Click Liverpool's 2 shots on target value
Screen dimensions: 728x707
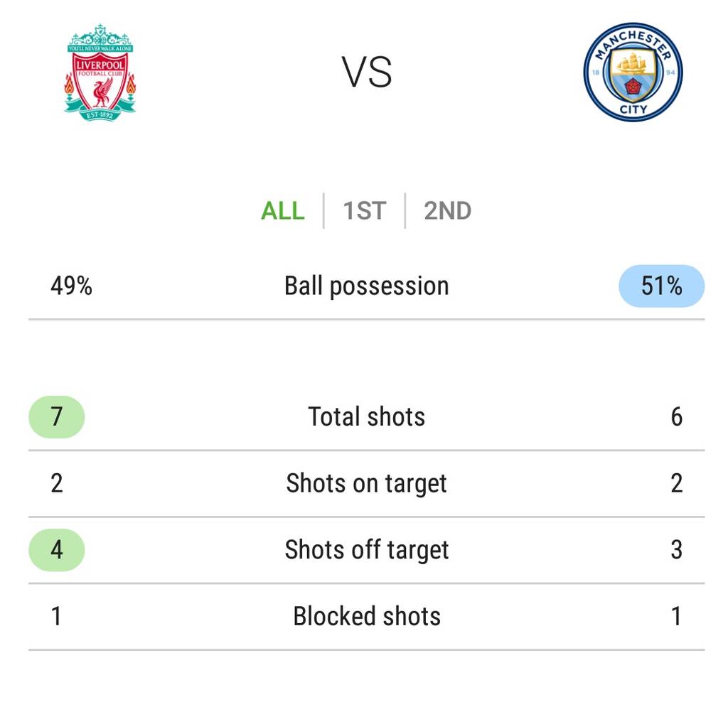pyautogui.click(x=57, y=483)
